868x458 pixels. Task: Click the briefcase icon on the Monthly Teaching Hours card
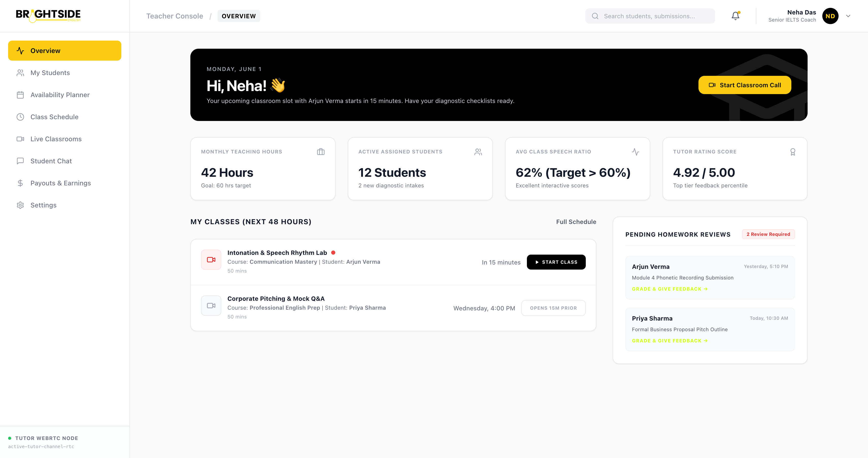point(321,152)
